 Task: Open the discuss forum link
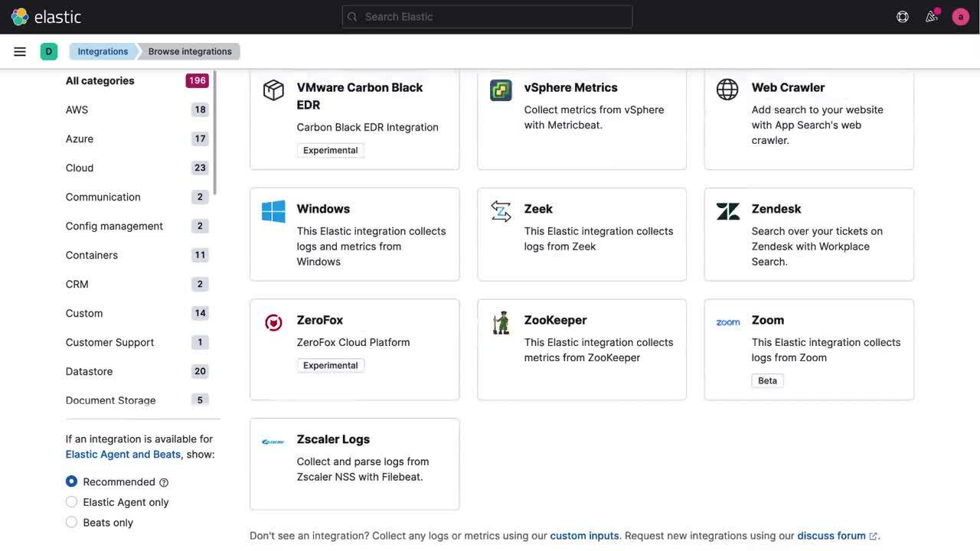(x=837, y=536)
